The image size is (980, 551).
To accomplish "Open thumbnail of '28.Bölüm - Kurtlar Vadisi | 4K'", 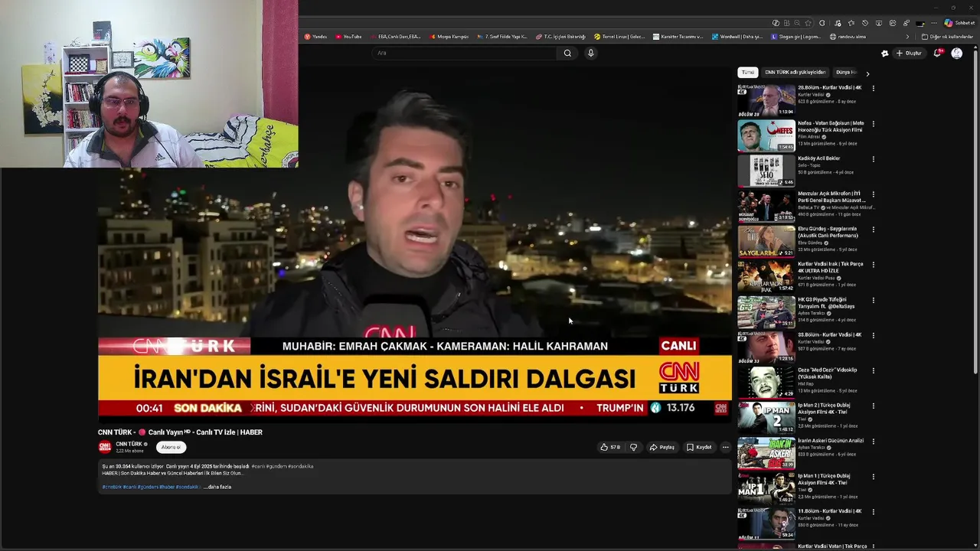I will click(766, 99).
